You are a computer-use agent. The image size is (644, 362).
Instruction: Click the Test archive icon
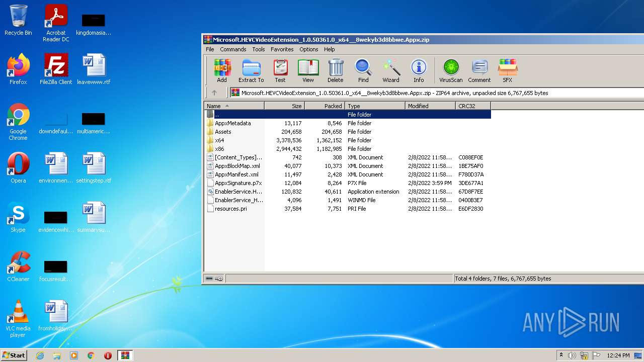(280, 71)
